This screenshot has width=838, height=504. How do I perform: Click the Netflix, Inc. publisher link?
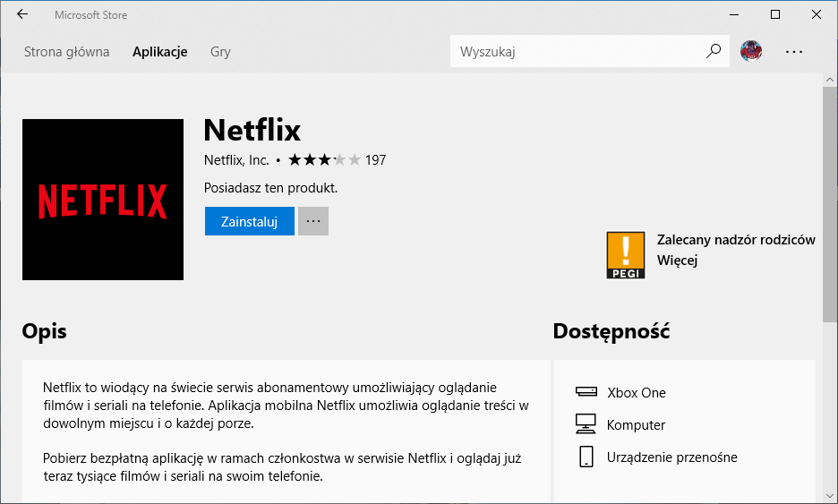pos(236,160)
